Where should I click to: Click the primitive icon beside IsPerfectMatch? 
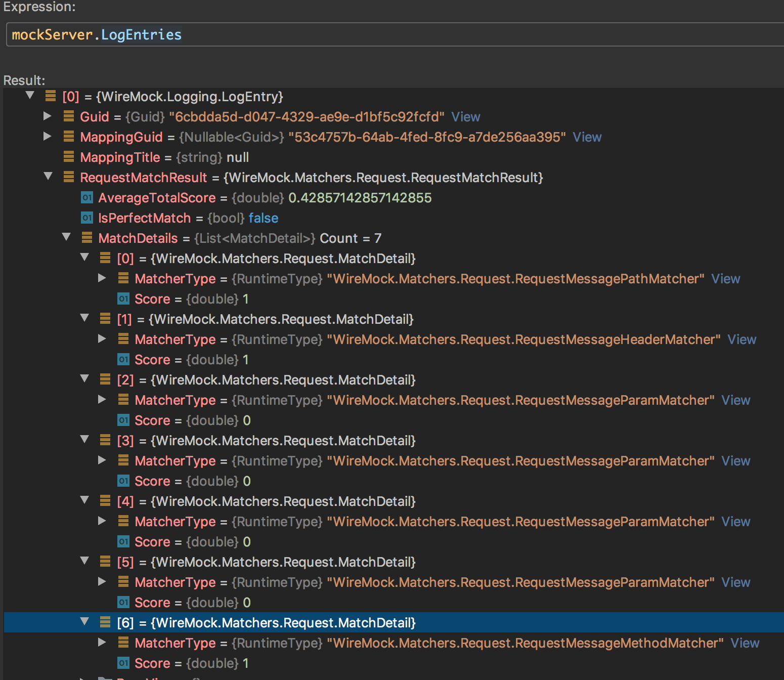(x=87, y=218)
